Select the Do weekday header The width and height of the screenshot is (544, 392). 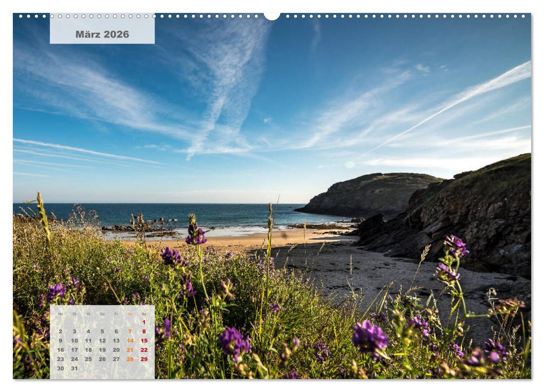tap(103, 314)
